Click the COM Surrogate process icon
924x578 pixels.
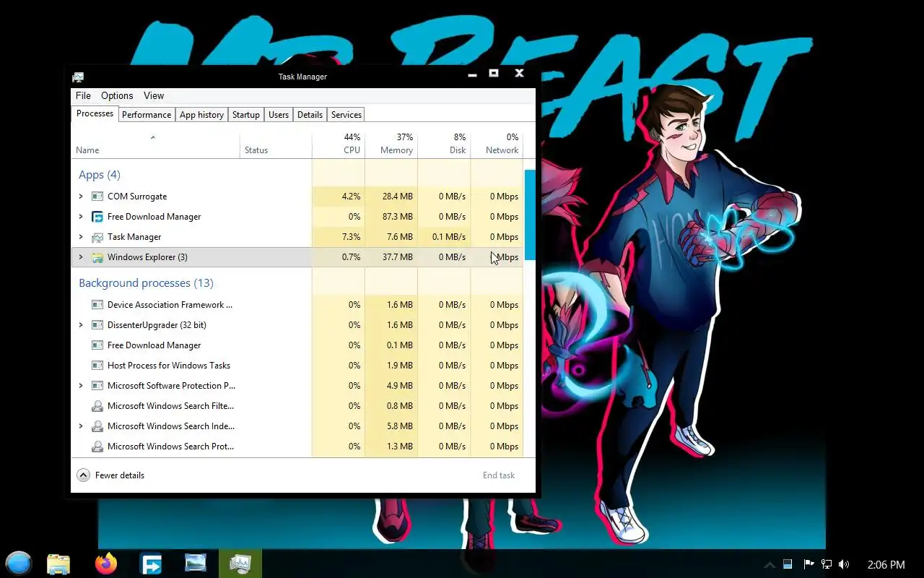97,197
